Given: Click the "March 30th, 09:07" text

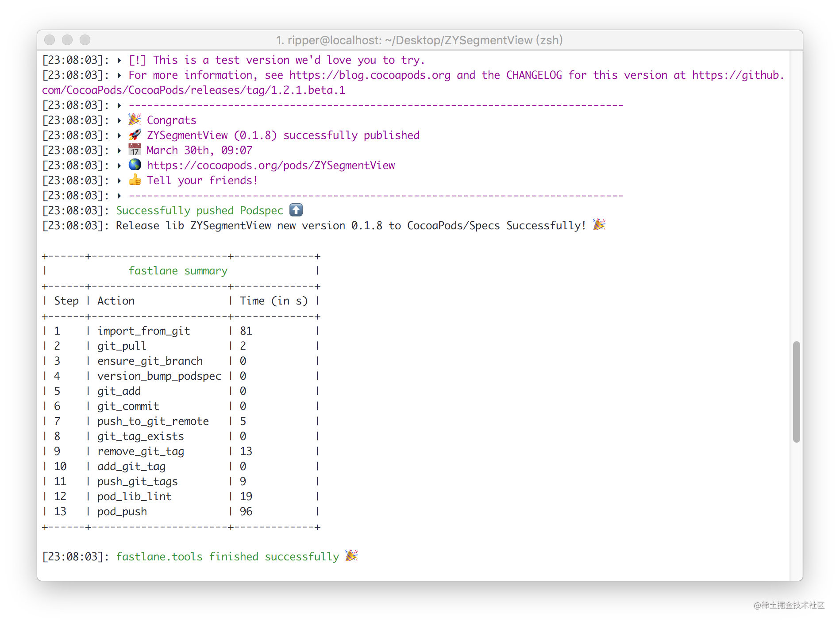Looking at the screenshot, I should point(200,150).
